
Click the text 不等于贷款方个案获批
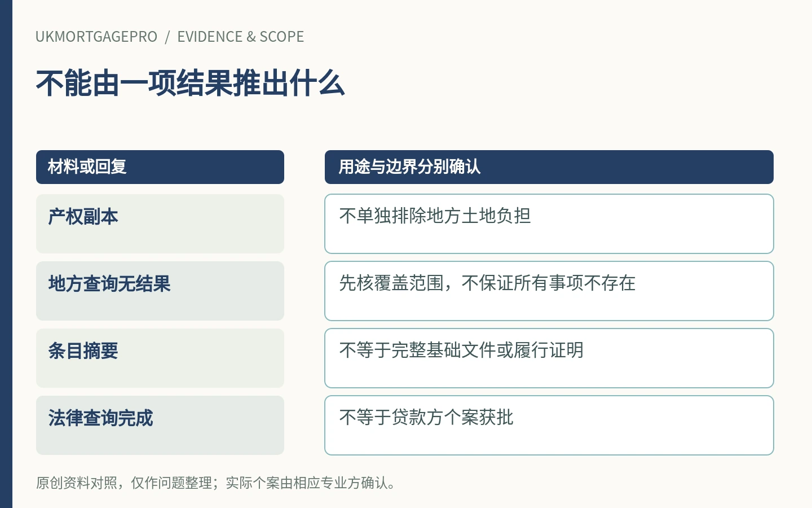(x=426, y=417)
